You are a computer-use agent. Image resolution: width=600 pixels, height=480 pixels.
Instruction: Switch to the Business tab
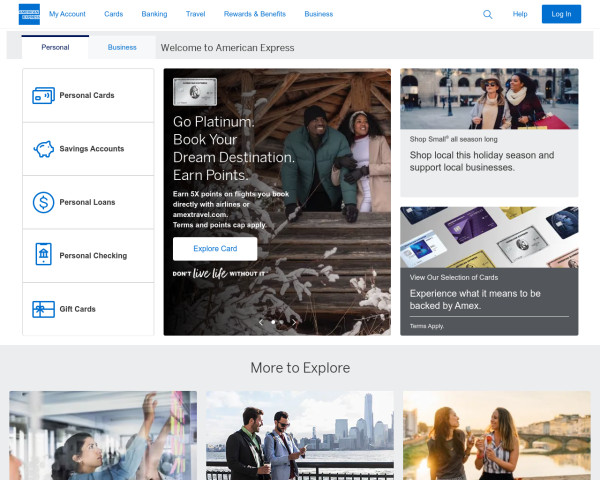click(122, 47)
